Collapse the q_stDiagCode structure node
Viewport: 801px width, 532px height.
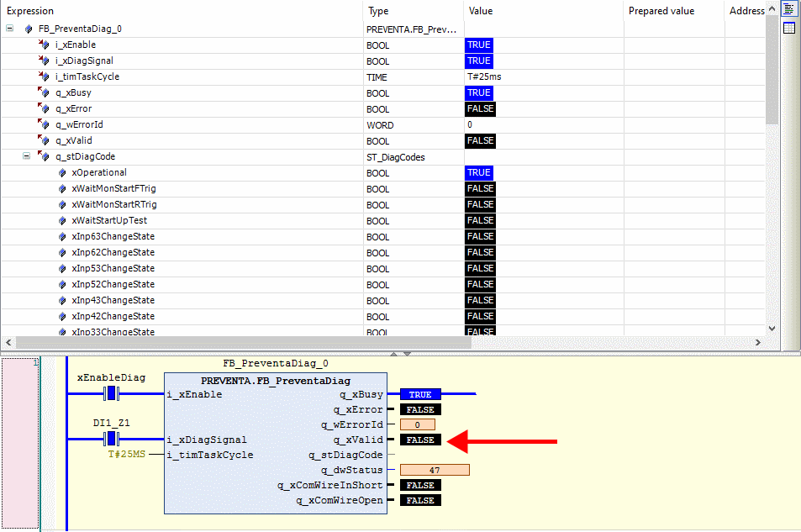[x=26, y=156]
